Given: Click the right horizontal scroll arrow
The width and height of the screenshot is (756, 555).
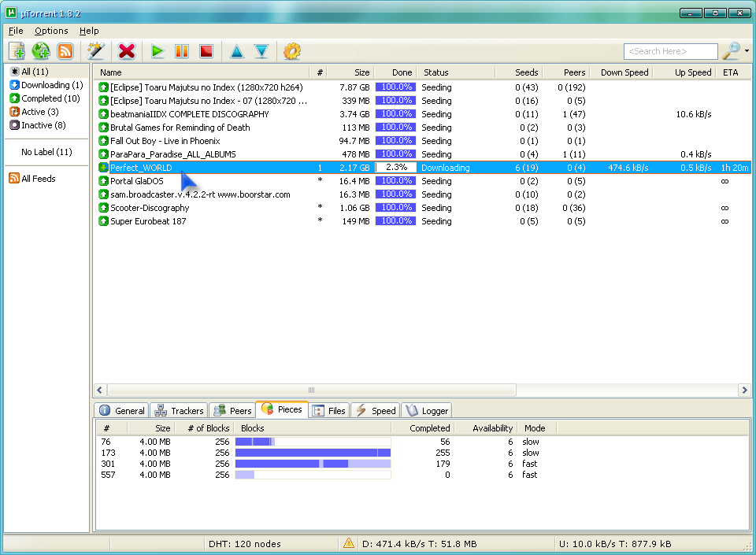Looking at the screenshot, I should 744,390.
